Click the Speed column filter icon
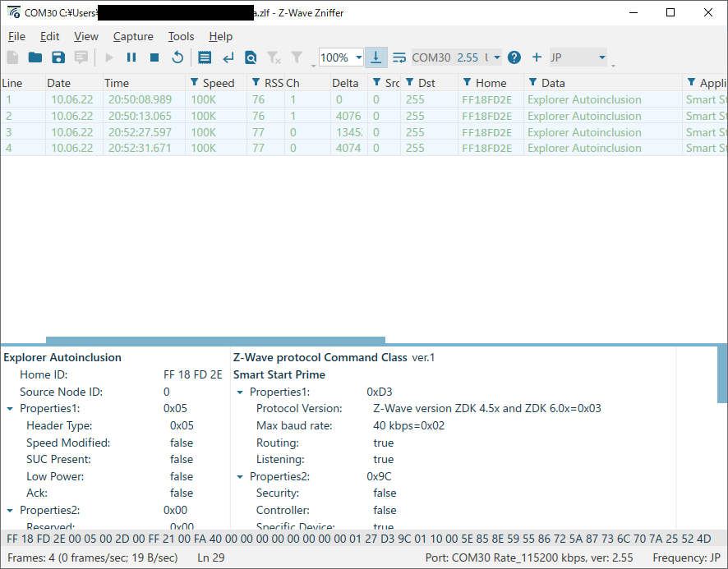The image size is (728, 569). click(x=195, y=82)
